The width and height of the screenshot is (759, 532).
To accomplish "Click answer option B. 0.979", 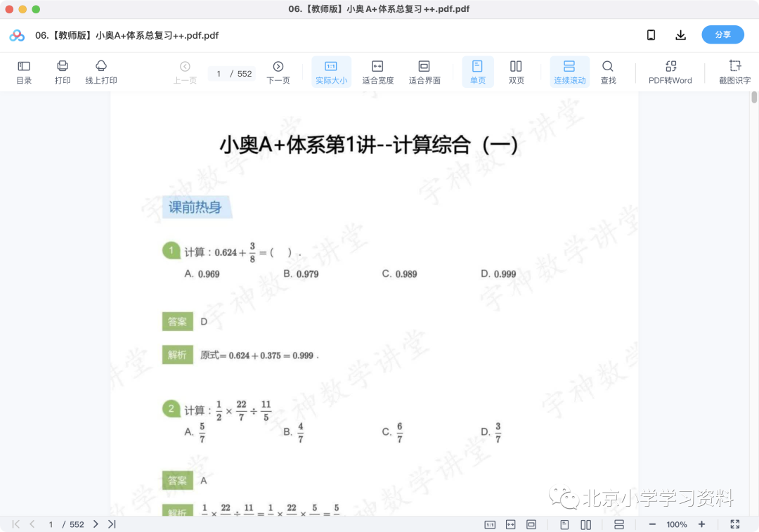I will (301, 274).
